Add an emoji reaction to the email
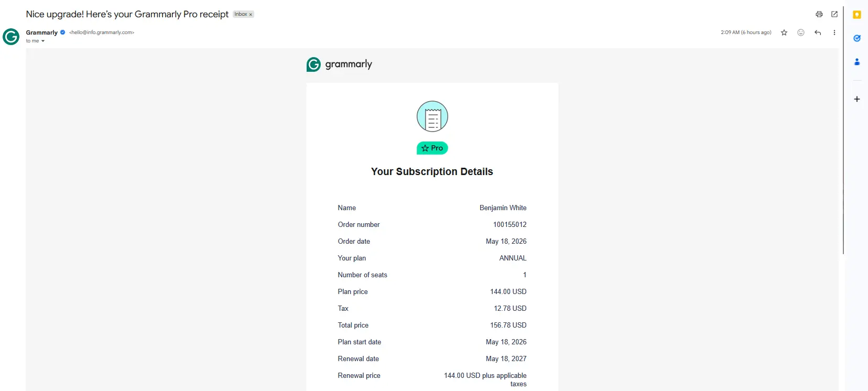Screen dimensions: 868x391 [801, 32]
